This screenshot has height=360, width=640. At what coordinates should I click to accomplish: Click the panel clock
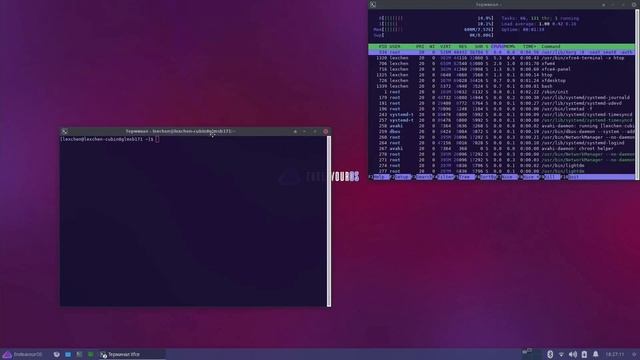click(615, 354)
